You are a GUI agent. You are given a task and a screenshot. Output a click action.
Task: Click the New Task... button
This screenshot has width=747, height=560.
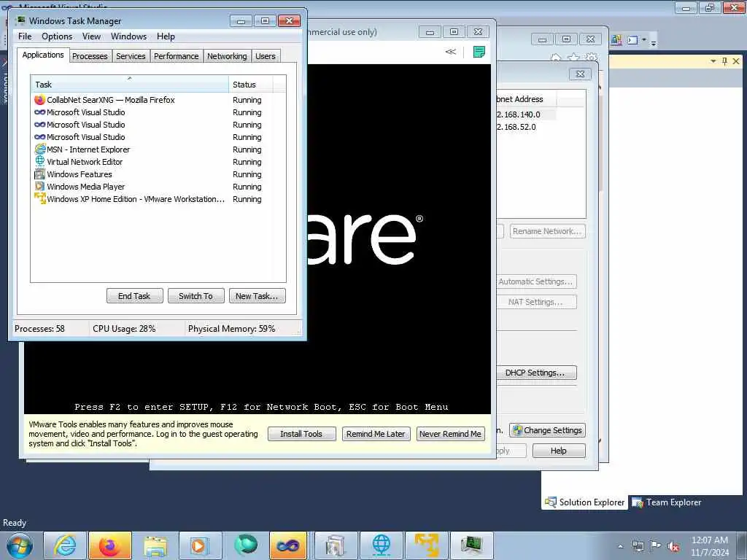(x=257, y=296)
